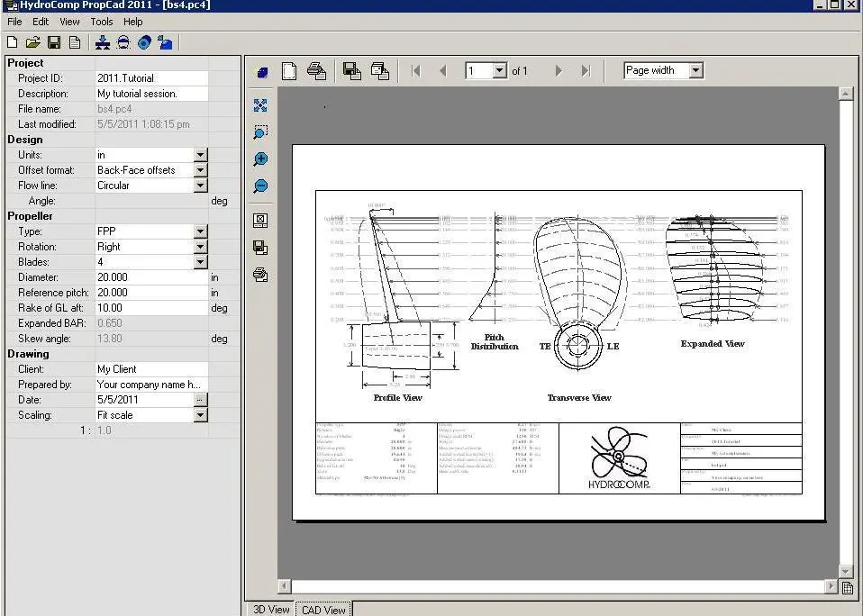Go to the last page arrow
The image size is (863, 616).
coord(586,71)
